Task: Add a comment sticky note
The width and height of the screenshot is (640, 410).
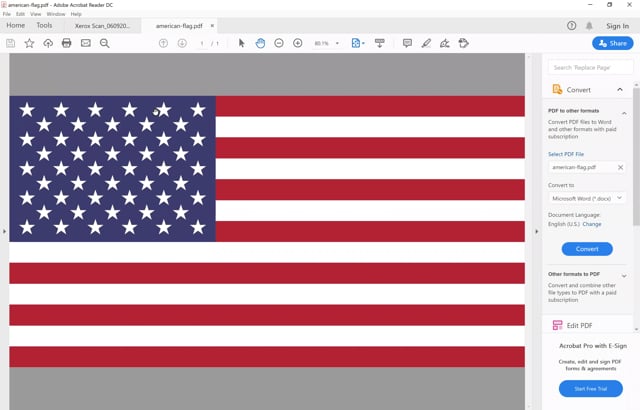Action: coord(407,43)
